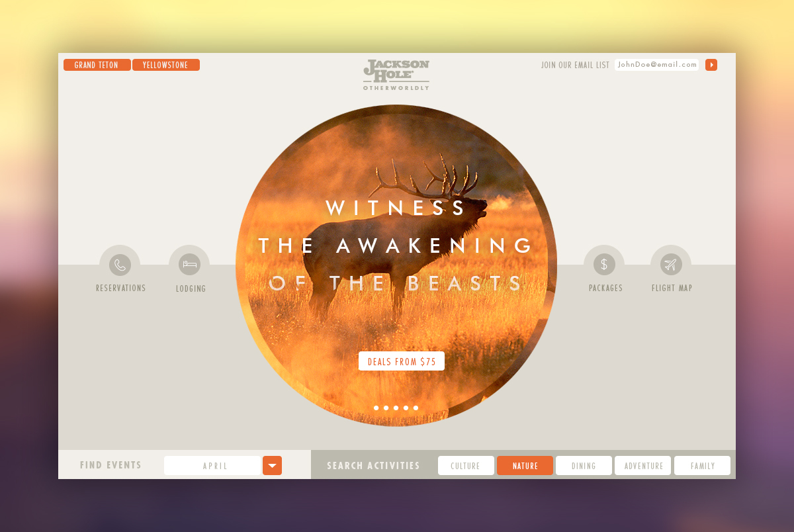Open the Reservations phone icon
Image resolution: width=794 pixels, height=532 pixels.
click(120, 265)
